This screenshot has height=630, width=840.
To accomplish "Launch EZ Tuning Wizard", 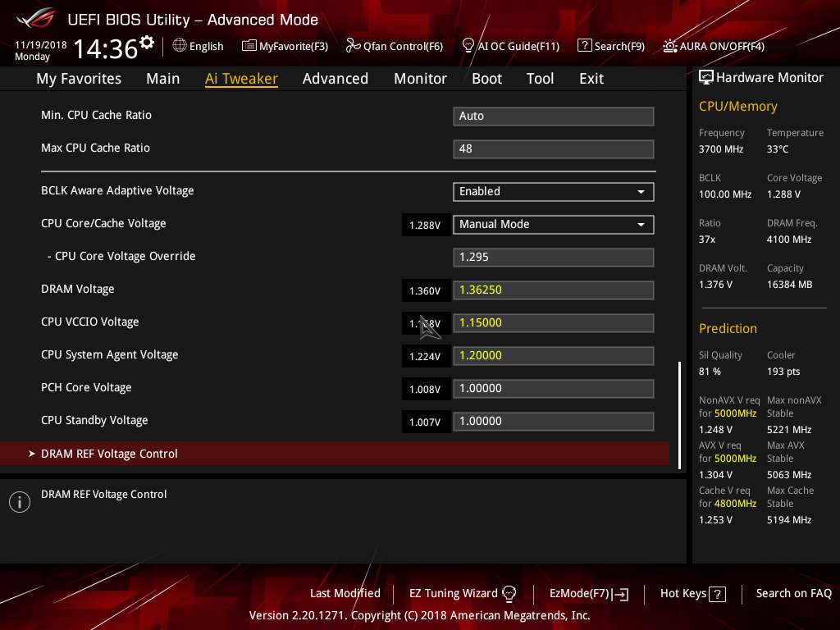I will coord(453,593).
